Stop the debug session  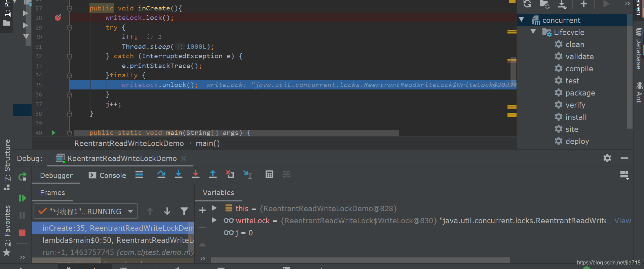[22, 232]
